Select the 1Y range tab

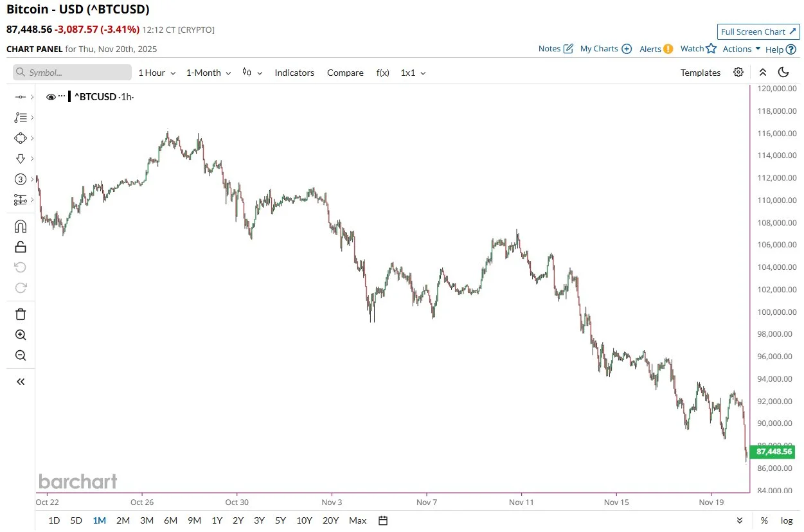pyautogui.click(x=216, y=520)
